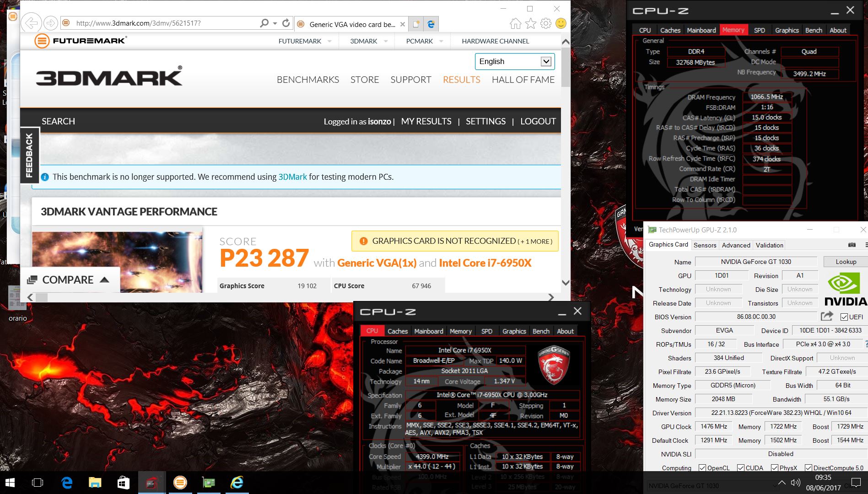Open Mainboard tab in lower CPU-Z window
The image size is (868, 494).
(x=428, y=331)
